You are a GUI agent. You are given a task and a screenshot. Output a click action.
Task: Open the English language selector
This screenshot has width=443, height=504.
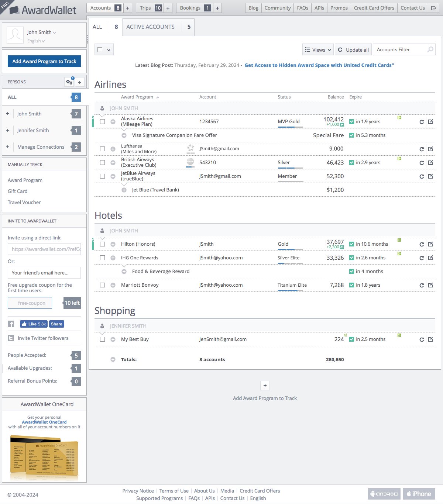pyautogui.click(x=36, y=41)
